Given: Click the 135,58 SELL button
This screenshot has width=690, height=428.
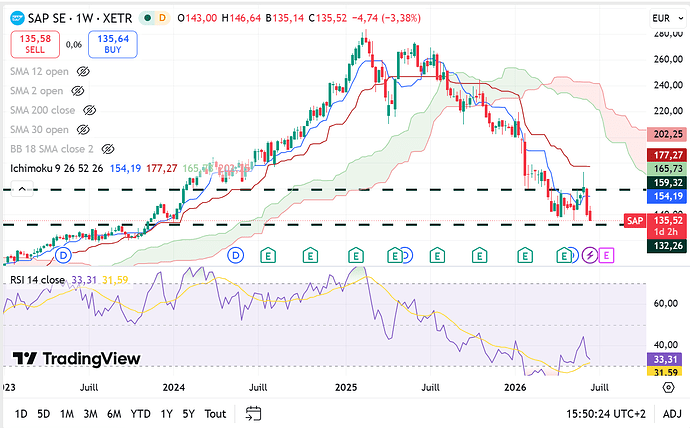Looking at the screenshot, I should pos(35,44).
